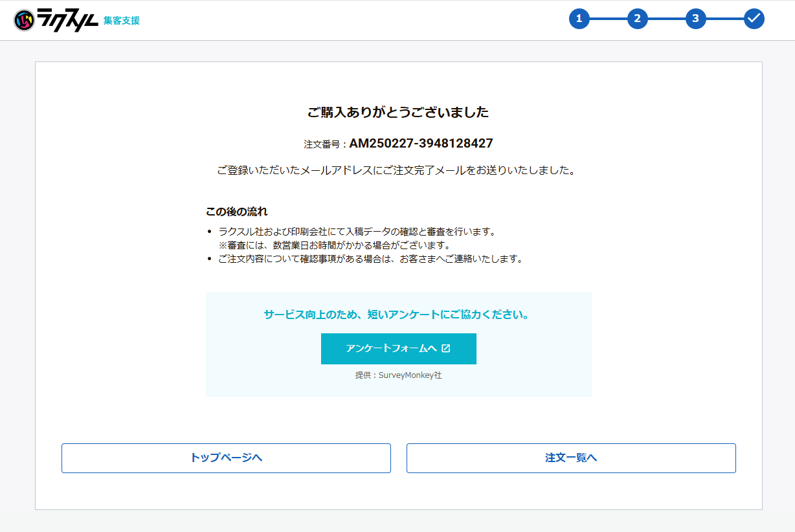
Task: Click order number AM250227-3948128427
Action: 421,143
